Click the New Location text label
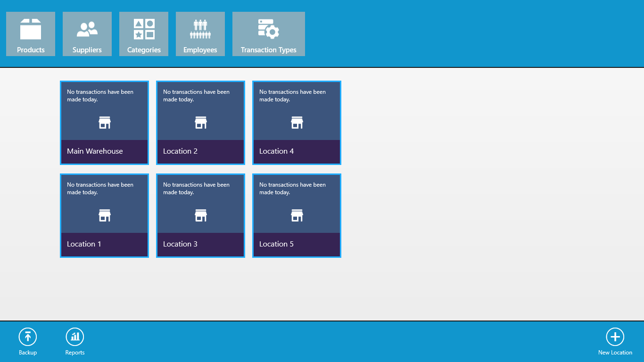644x362 pixels. 615,353
